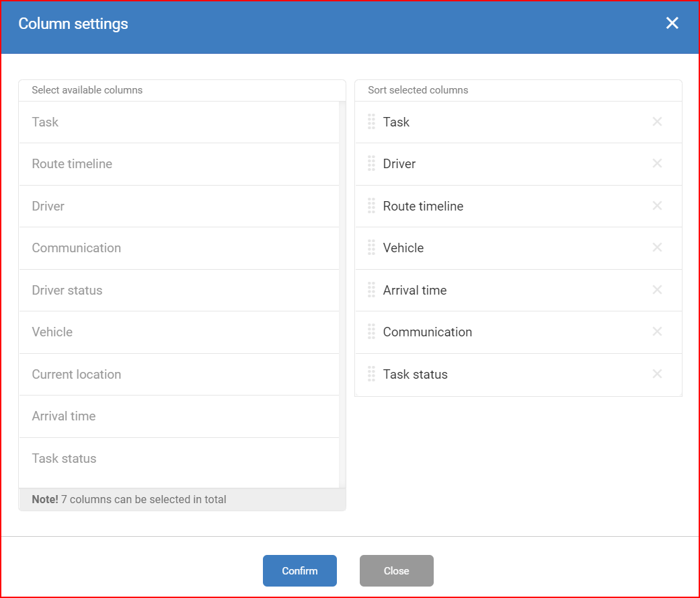The image size is (700, 598).
Task: Click Driver label in sorted columns
Action: [399, 164]
